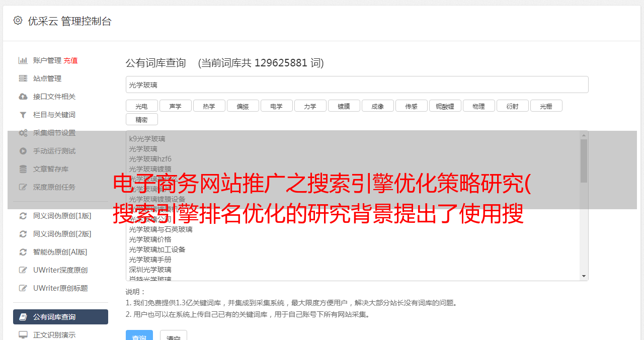Click the 栏目与关键词 filter icon
This screenshot has height=340, width=644.
23,115
